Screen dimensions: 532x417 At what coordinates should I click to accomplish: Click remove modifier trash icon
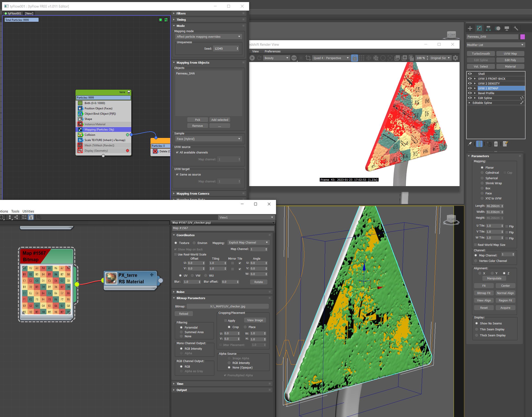[x=496, y=144]
